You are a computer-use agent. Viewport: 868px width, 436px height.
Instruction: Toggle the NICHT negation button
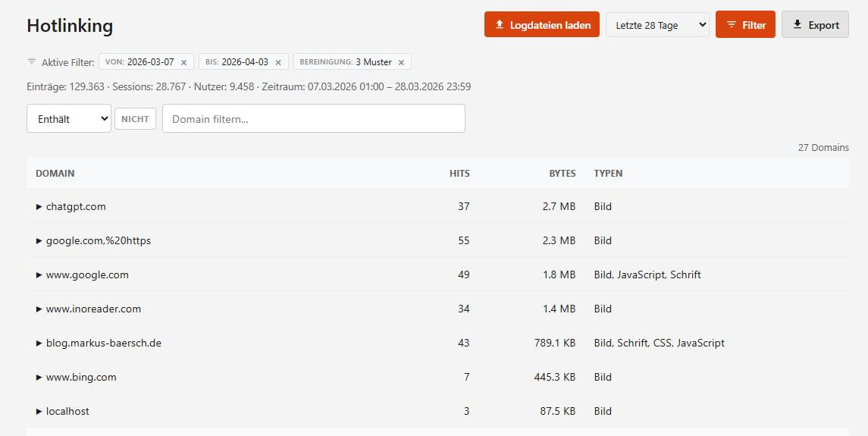pyautogui.click(x=135, y=118)
